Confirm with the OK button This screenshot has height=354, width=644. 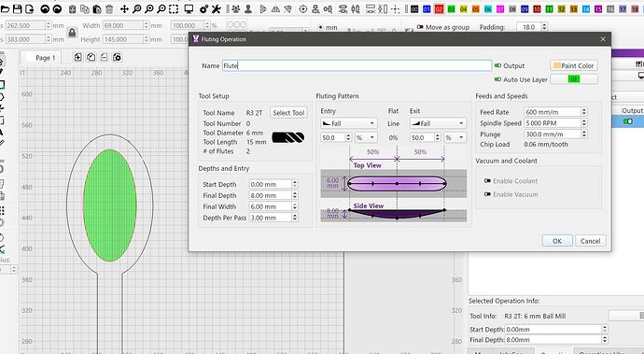click(x=557, y=241)
